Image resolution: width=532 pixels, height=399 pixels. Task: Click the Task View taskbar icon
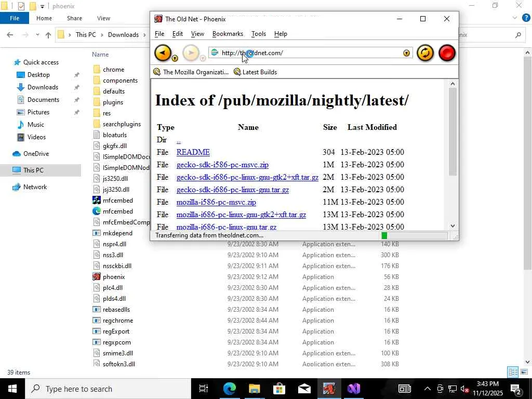pos(203,389)
